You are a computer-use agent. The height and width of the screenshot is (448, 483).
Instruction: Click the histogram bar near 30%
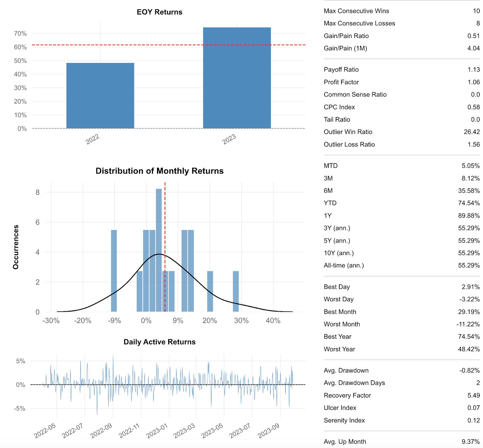[x=236, y=291]
